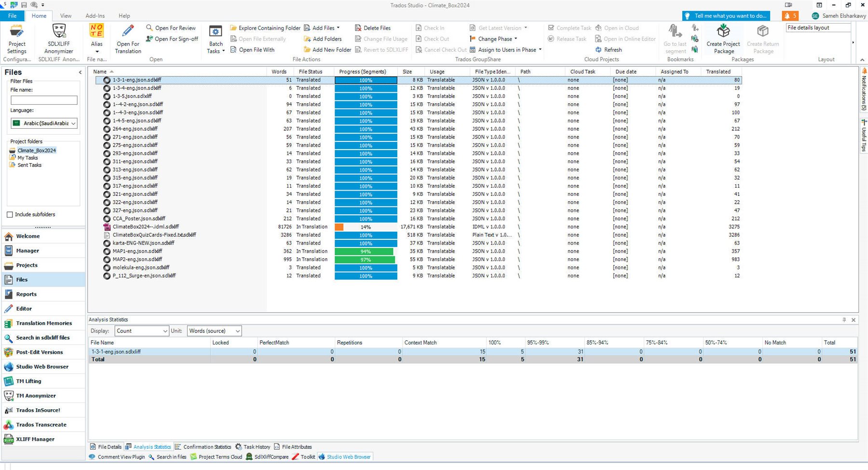
Task: Click Refresh in Cloud Projects
Action: (609, 50)
